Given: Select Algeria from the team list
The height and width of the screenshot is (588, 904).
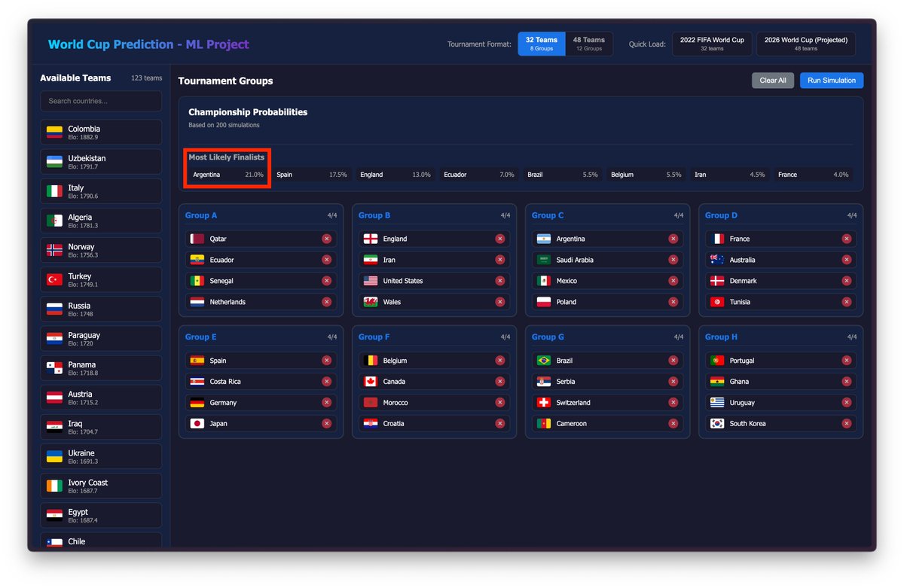Looking at the screenshot, I should point(101,221).
